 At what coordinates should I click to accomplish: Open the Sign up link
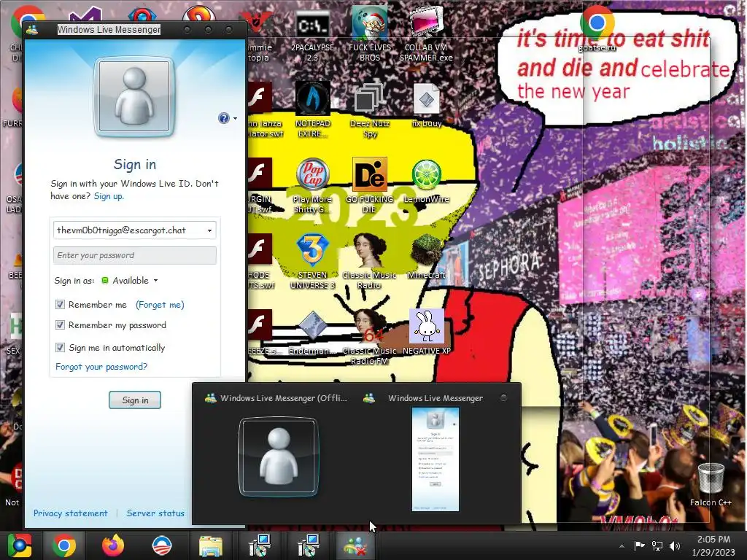point(109,196)
